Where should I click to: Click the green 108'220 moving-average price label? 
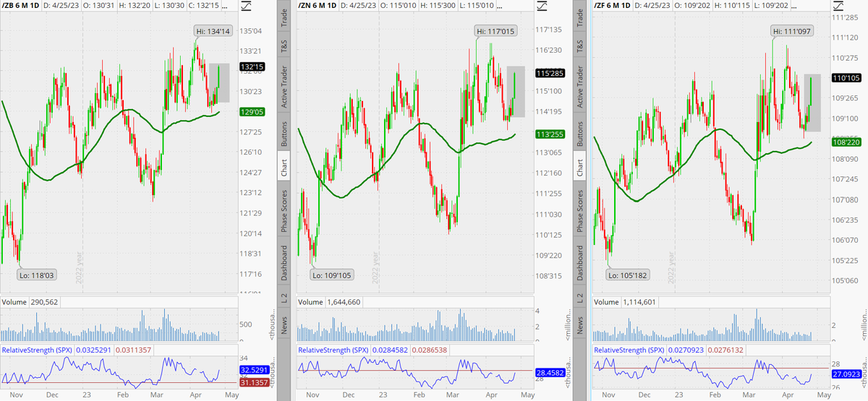(845, 143)
